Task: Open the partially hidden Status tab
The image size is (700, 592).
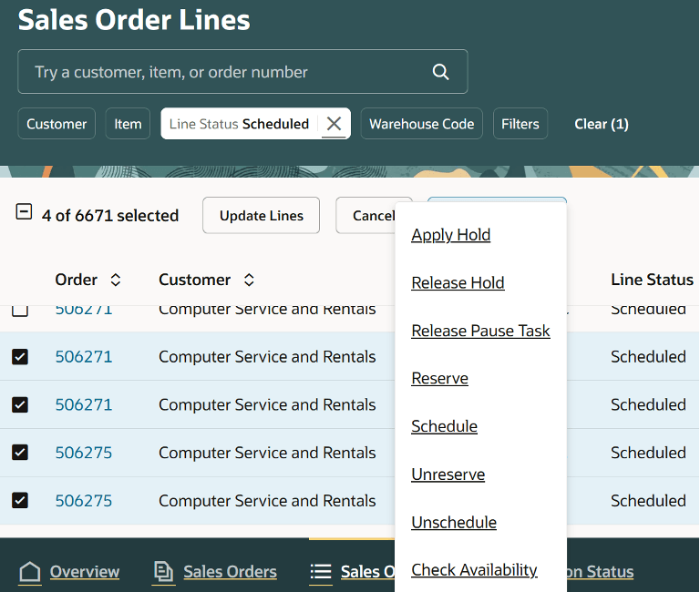Action: (x=601, y=571)
